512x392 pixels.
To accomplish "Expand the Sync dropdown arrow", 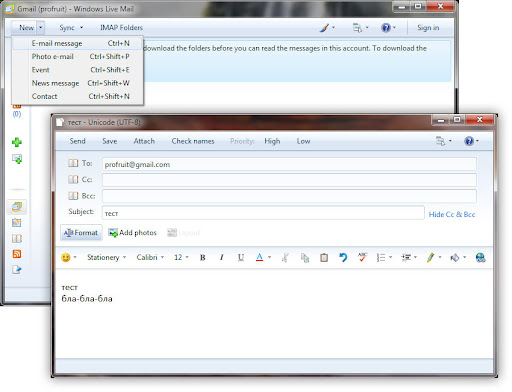I will pos(81,28).
